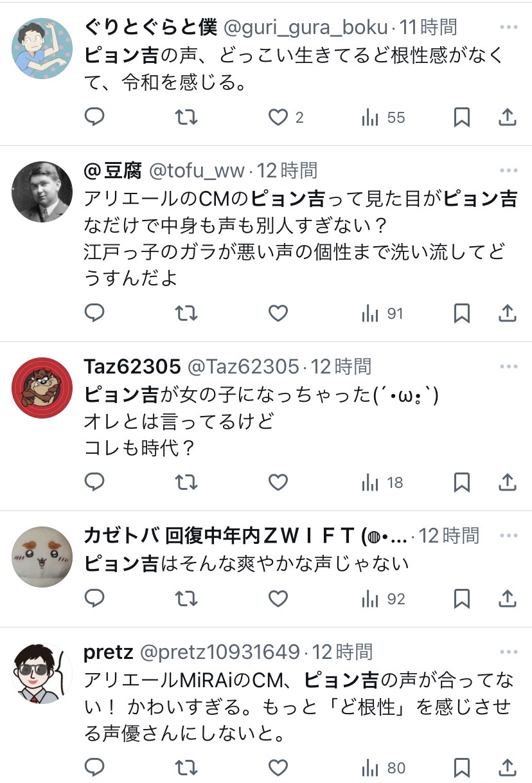Retweet the @tofu_ww post

coord(186,313)
